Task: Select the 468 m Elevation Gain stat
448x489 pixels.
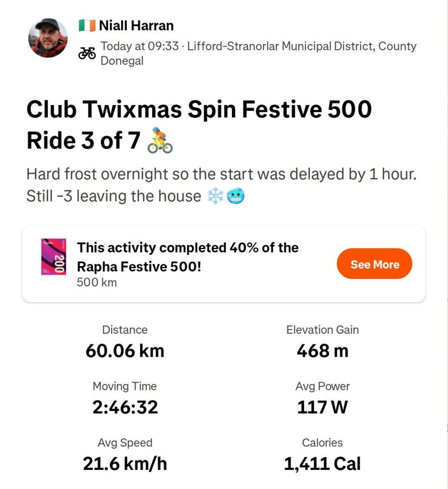Action: [x=323, y=351]
